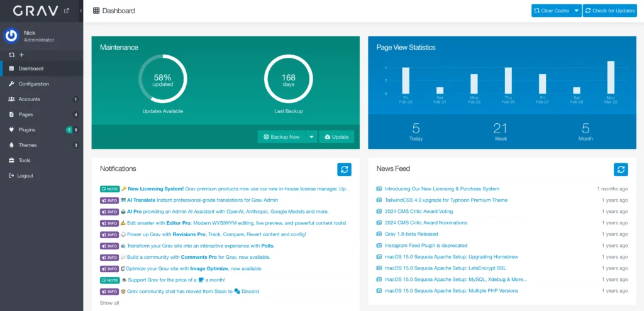This screenshot has width=644, height=311.
Task: Collapse the sidebar with the chevron
Action: (80, 11)
